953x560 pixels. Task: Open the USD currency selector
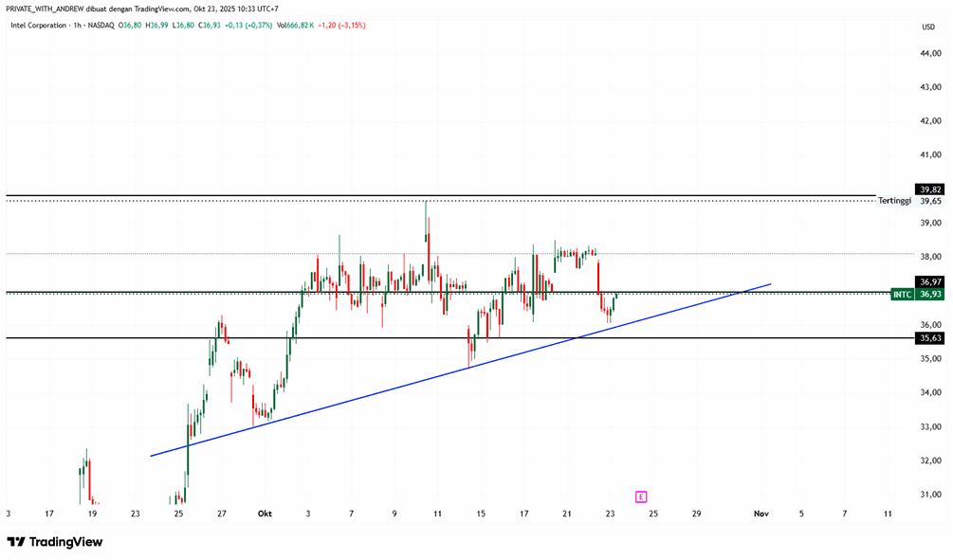coord(928,27)
